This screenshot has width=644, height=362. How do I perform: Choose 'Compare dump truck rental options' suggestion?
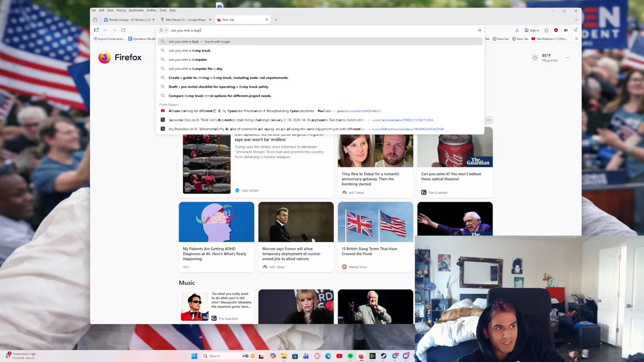(320, 96)
